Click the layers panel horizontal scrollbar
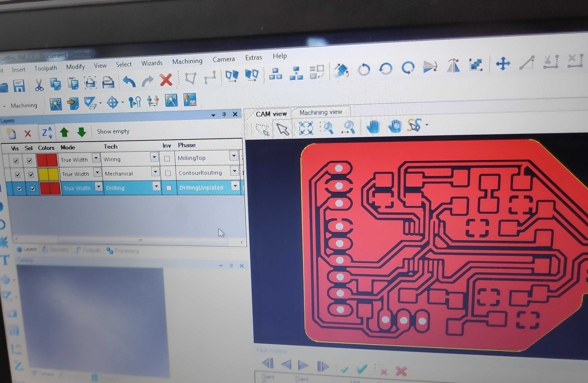This screenshot has height=383, width=588. coord(140,240)
